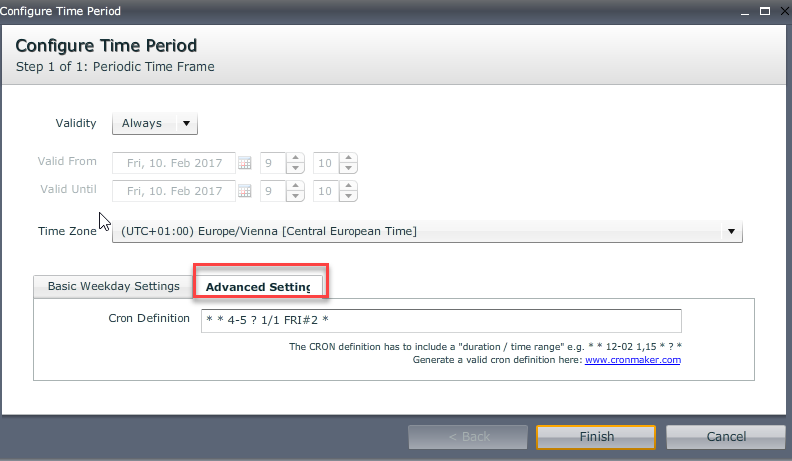The width and height of the screenshot is (792, 461).
Task: Click into the Cron Definition text field
Action: (x=438, y=320)
